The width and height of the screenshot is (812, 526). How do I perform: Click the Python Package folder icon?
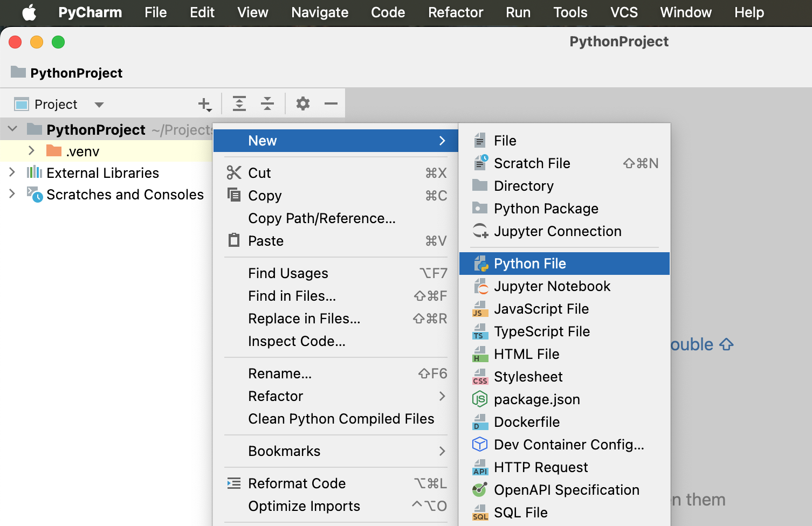pyautogui.click(x=480, y=208)
